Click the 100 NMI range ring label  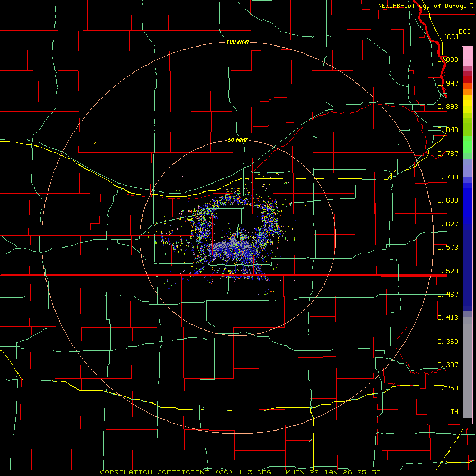[x=237, y=42]
